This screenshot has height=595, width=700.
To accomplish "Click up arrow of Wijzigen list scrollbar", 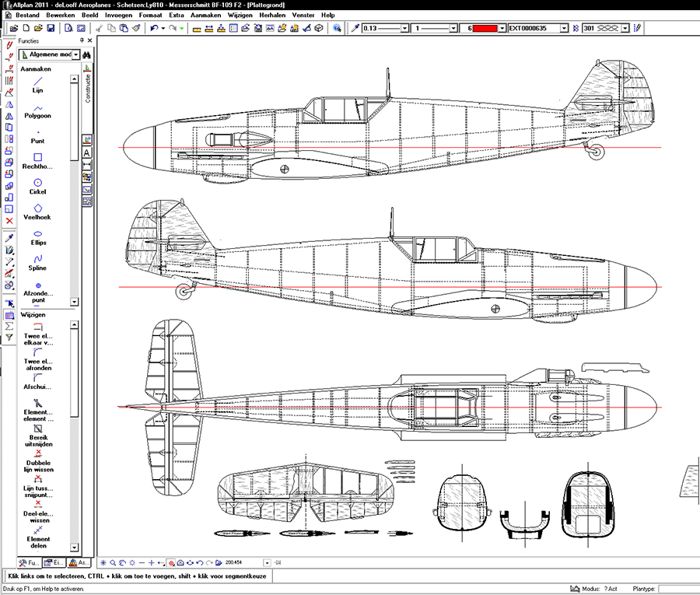I will click(74, 324).
